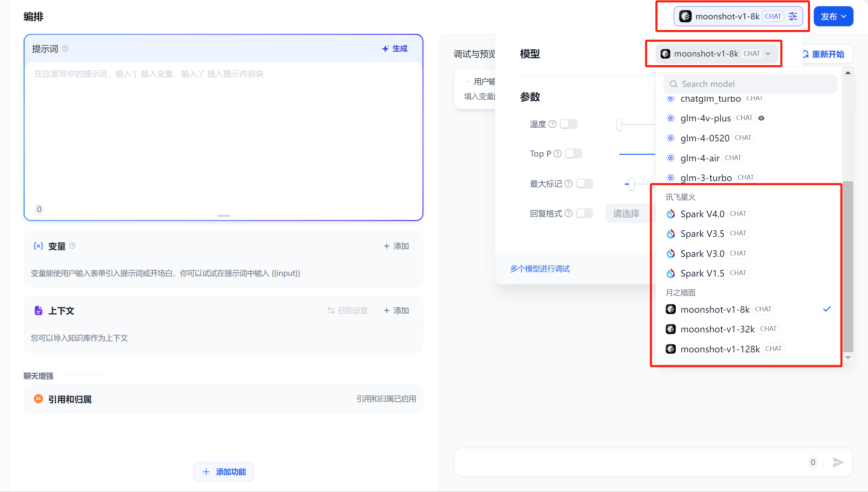Click the 生成 sparkle generate icon
This screenshot has width=868, height=492.
pyautogui.click(x=386, y=49)
